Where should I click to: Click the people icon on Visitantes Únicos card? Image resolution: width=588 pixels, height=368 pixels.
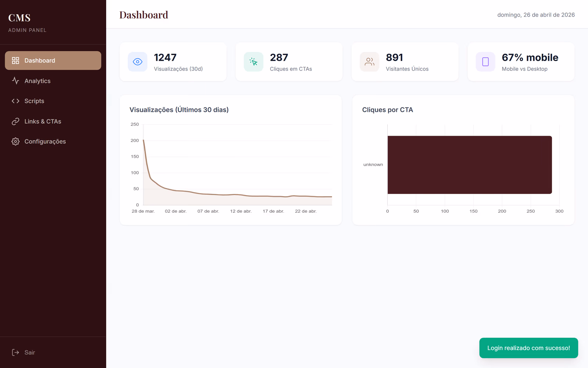(369, 62)
